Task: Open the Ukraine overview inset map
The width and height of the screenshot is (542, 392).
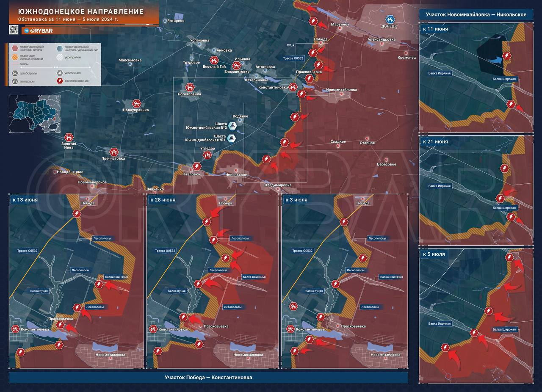Action: click(34, 113)
